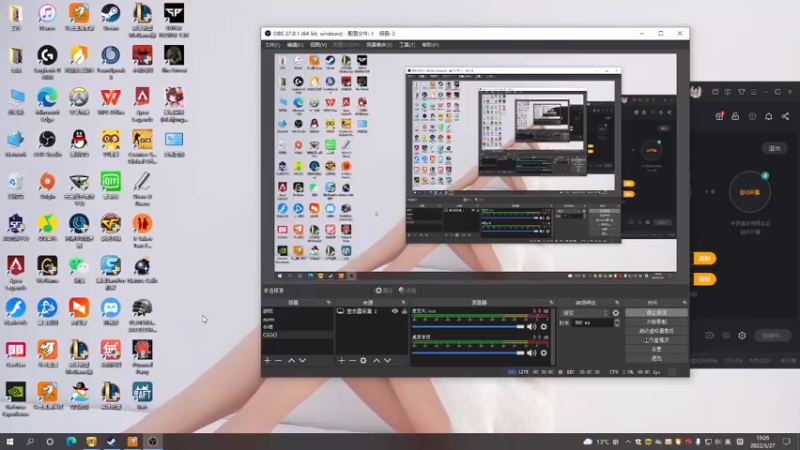Open the PUBG helmet desktop shortcut
Image resolution: width=800 pixels, height=450 pixels.
pos(142,315)
